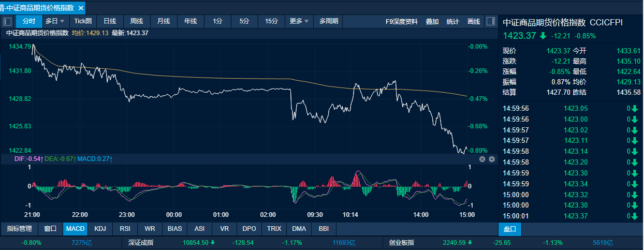Close the 中证商品期货价格指数 tab
Image resolution: width=644 pixels, height=250 pixels.
[81, 8]
